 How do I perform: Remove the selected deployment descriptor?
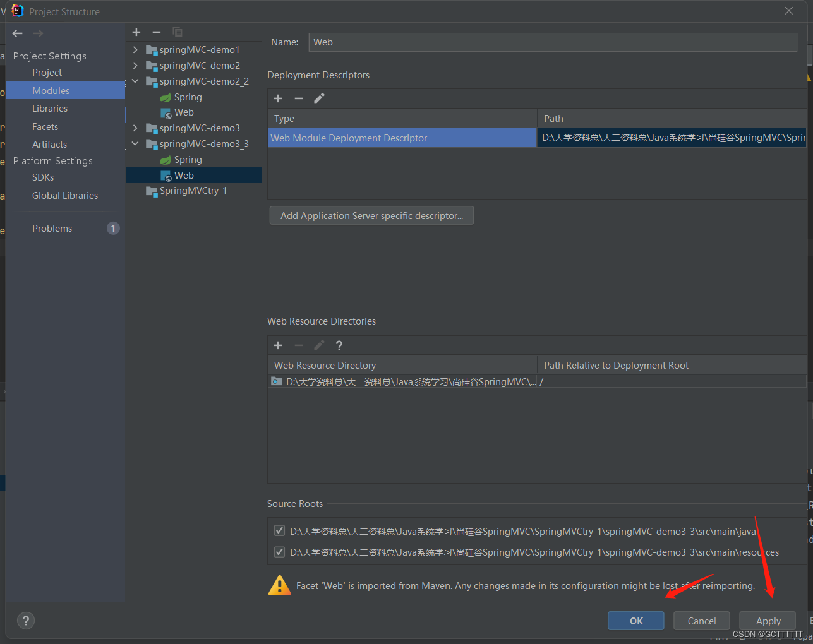click(299, 98)
